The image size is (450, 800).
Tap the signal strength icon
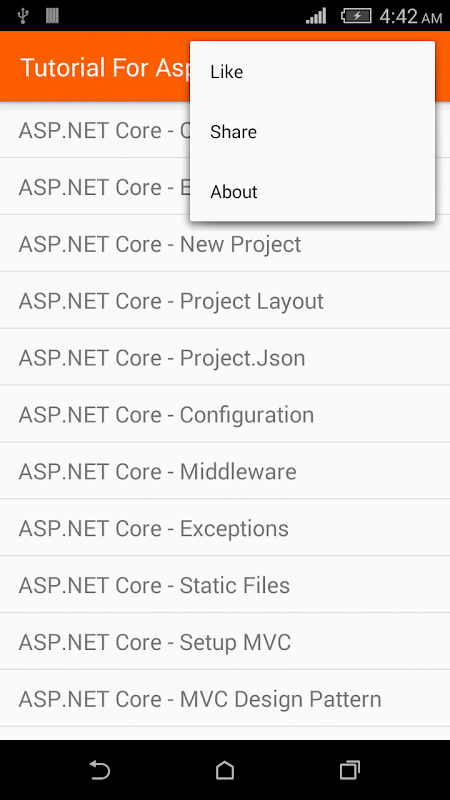pos(316,16)
